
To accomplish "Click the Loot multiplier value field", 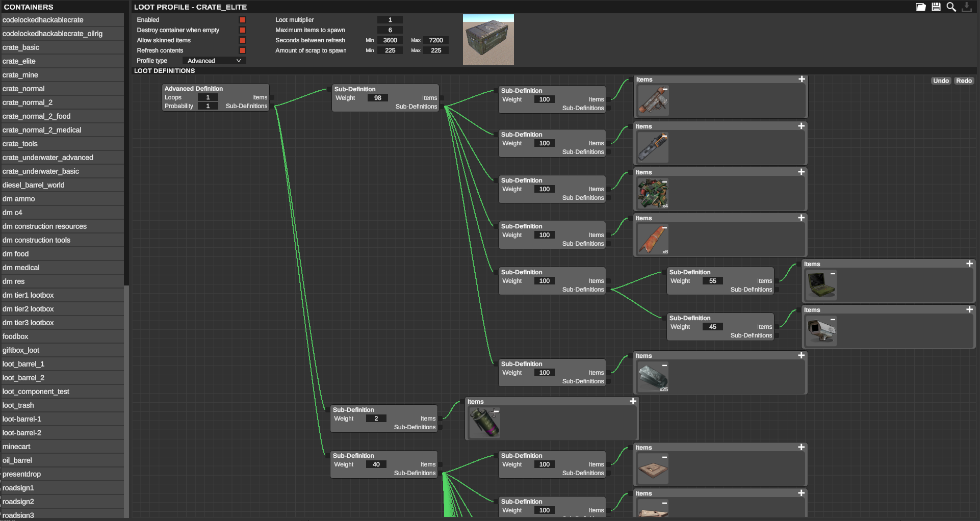I will [390, 20].
